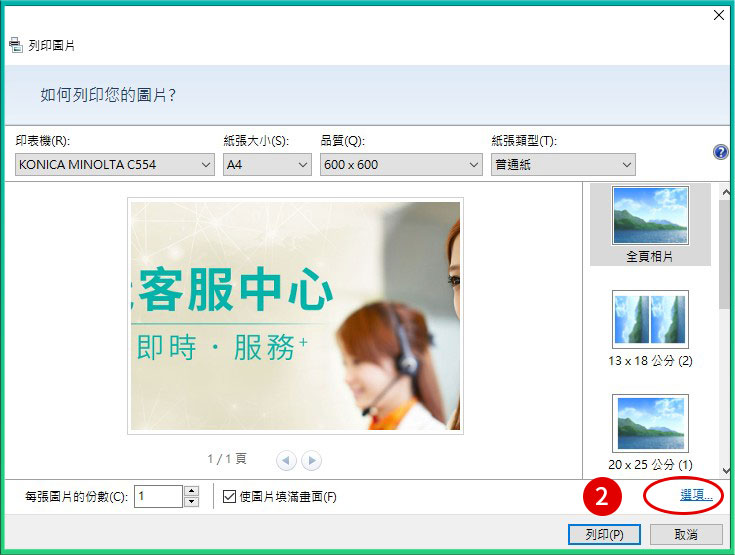Click the 1 / 1 頁 page indicator
This screenshot has width=735, height=555.
227,458
